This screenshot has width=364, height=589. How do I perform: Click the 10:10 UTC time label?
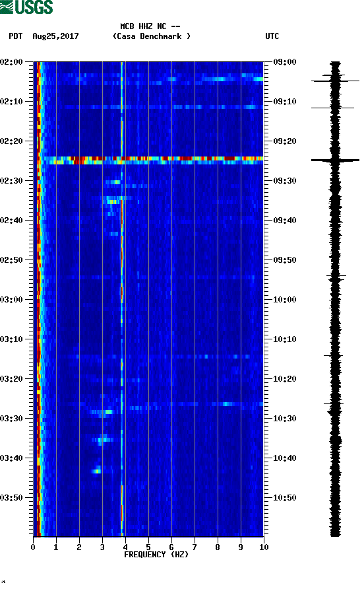tap(285, 339)
